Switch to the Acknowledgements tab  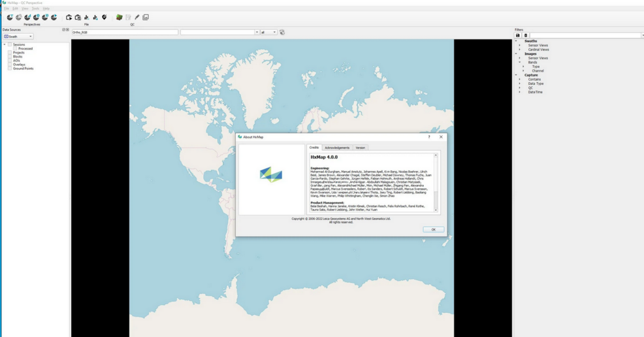(x=337, y=148)
